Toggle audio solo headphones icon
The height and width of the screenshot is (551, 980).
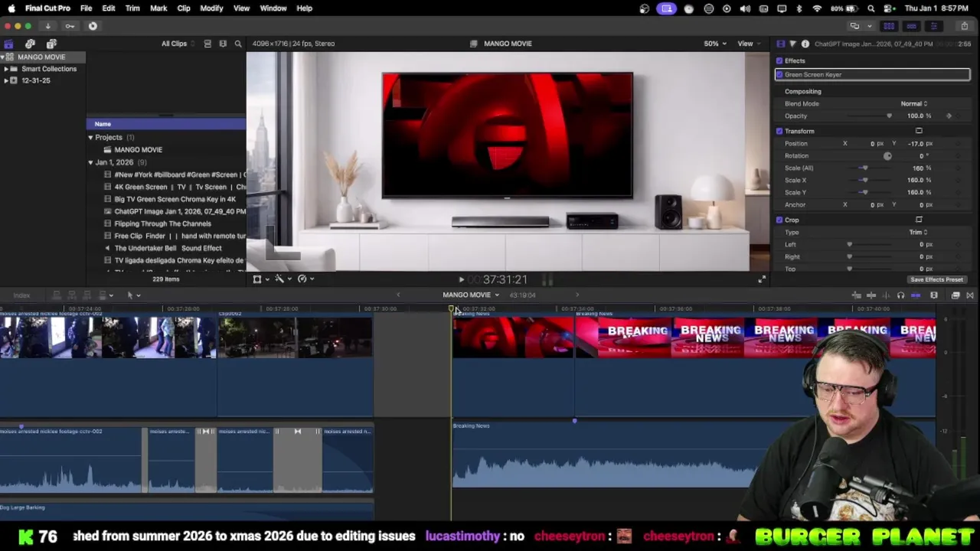tap(900, 295)
